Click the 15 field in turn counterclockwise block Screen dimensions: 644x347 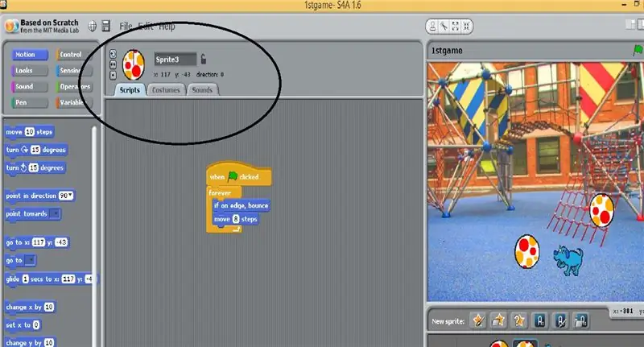click(33, 167)
